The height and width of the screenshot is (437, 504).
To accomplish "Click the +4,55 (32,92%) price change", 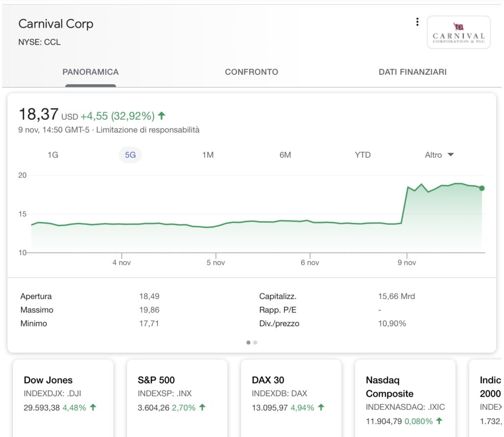I will point(117,116).
